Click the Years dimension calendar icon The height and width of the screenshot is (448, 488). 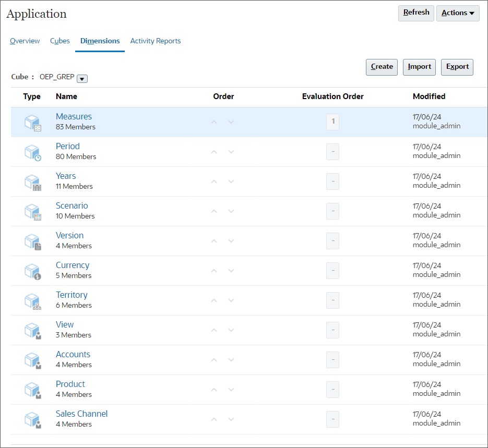pyautogui.click(x=33, y=183)
